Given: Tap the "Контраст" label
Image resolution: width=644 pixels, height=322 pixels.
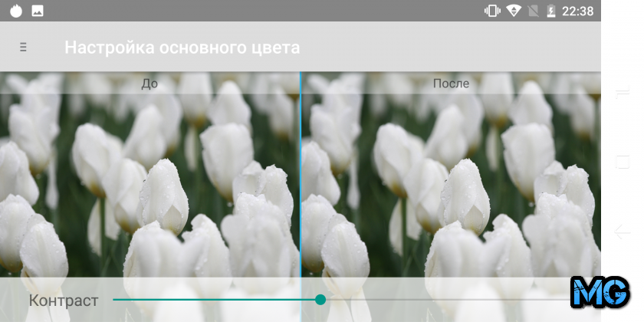Looking at the screenshot, I should pyautogui.click(x=64, y=300).
